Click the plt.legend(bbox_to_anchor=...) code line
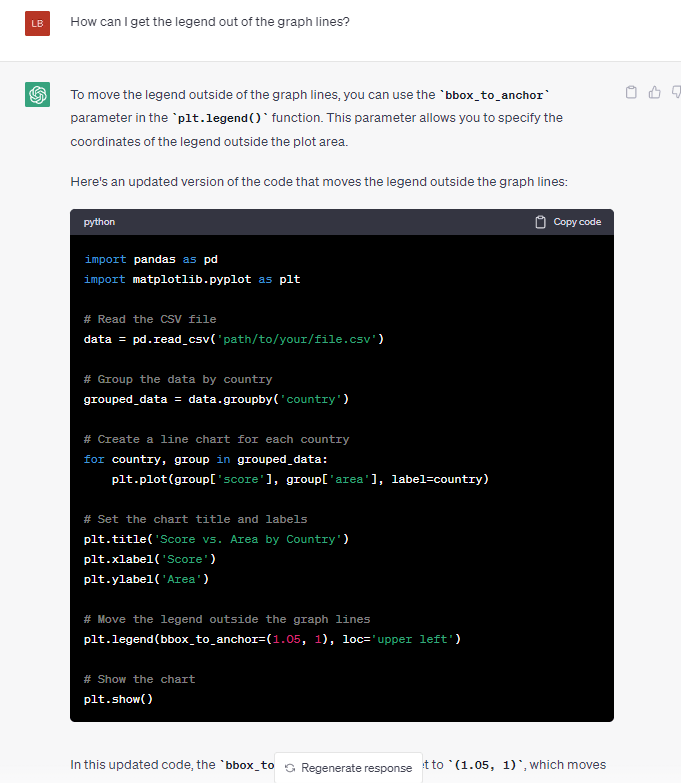Screen dimensions: 681x783 (x=272, y=639)
